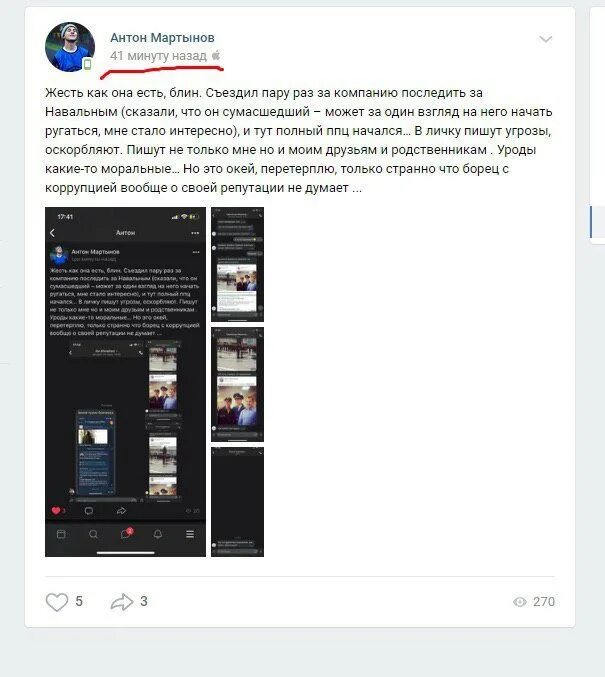The width and height of the screenshot is (605, 677).
Task: Open the top small chat screenshot
Action: tap(238, 264)
